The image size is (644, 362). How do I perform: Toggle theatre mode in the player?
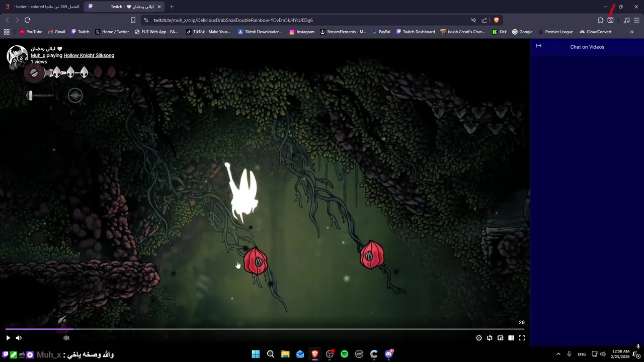coord(511,338)
